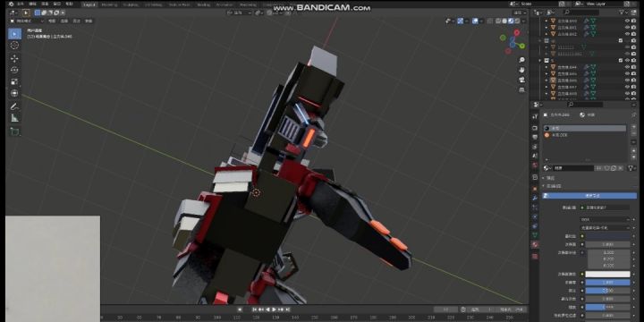This screenshot has height=322, width=644.
Task: Open the Texture properties tab
Action: coord(535,257)
